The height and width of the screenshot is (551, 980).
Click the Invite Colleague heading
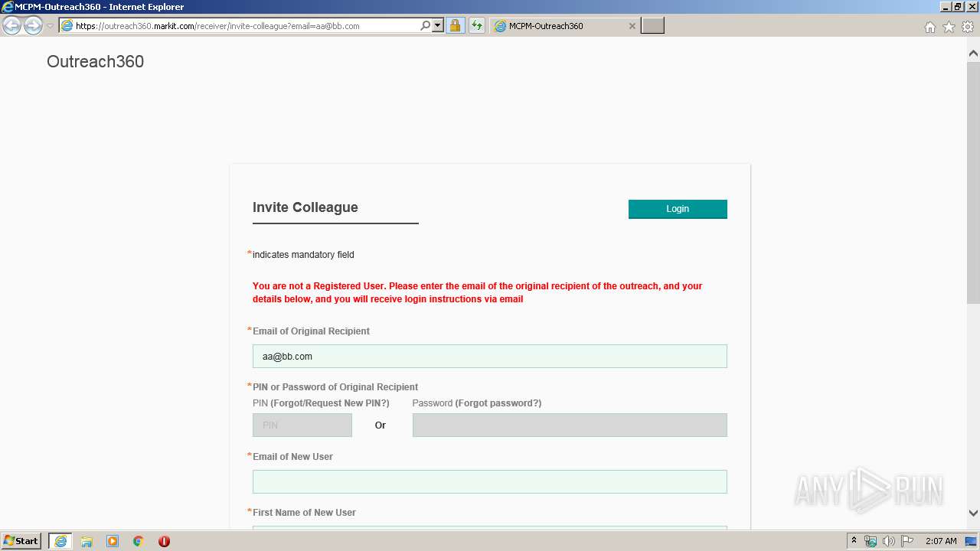tap(305, 207)
